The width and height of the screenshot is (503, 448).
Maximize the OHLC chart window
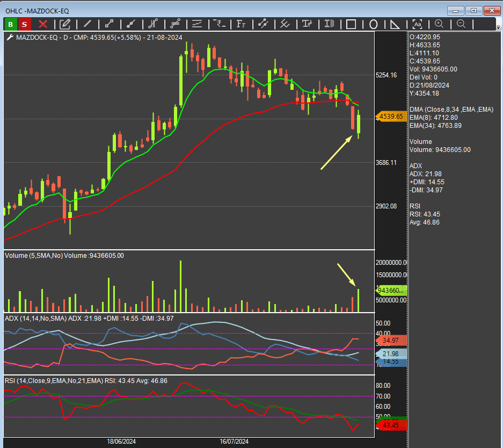(473, 11)
